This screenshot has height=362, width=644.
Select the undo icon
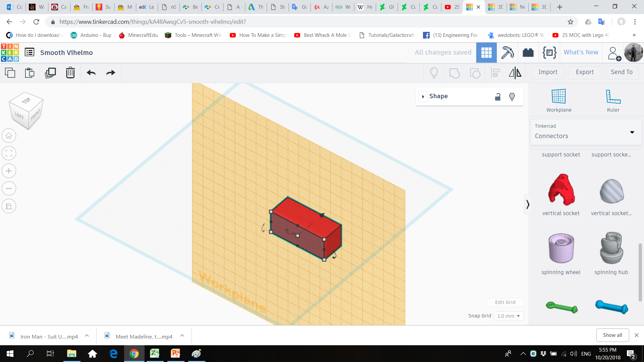point(91,72)
